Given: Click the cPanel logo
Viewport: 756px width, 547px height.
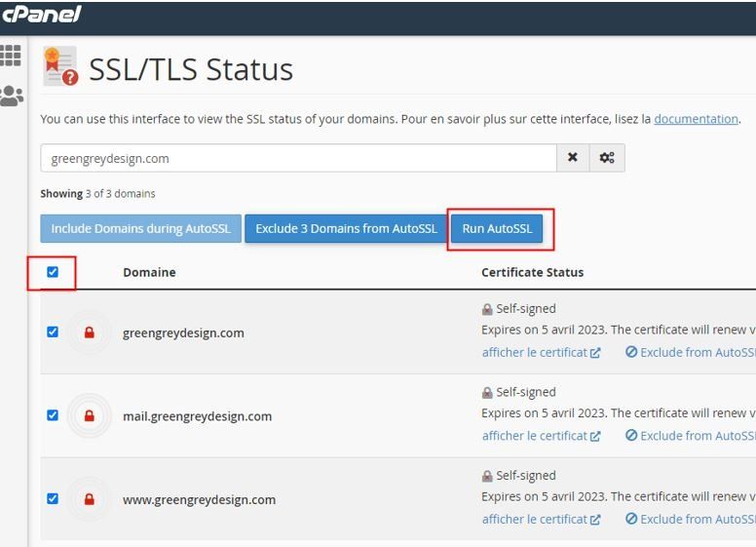Looking at the screenshot, I should tap(42, 14).
